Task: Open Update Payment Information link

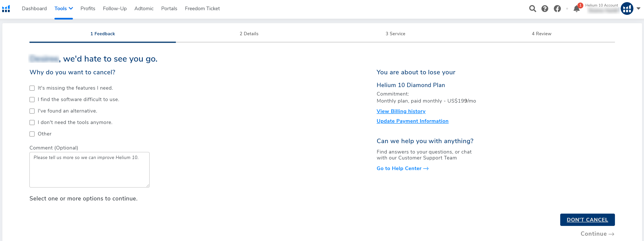Action: pyautogui.click(x=413, y=121)
